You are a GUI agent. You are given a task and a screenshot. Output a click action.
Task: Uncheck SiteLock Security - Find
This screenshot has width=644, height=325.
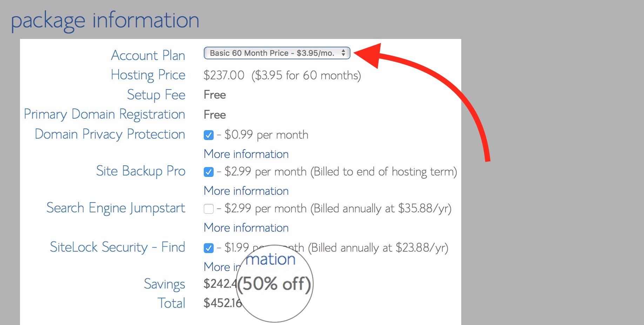[x=209, y=248]
